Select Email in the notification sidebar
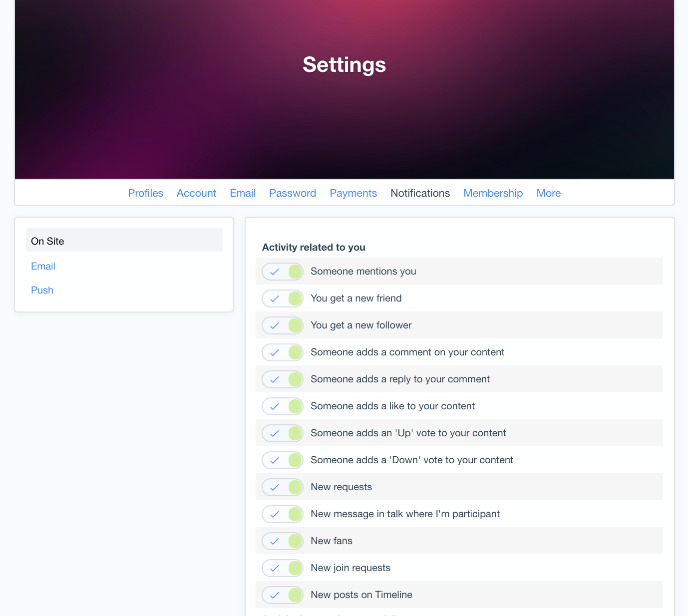 click(x=43, y=266)
